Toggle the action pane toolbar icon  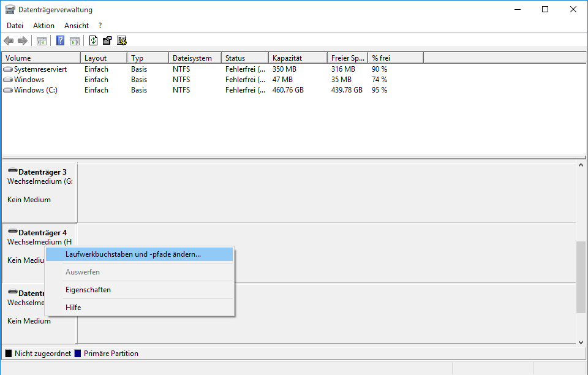tap(75, 41)
